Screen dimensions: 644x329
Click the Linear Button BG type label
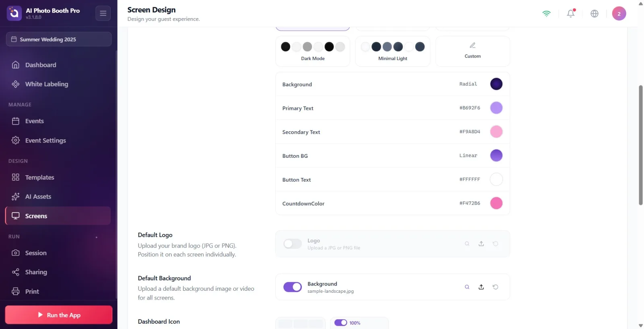point(468,155)
